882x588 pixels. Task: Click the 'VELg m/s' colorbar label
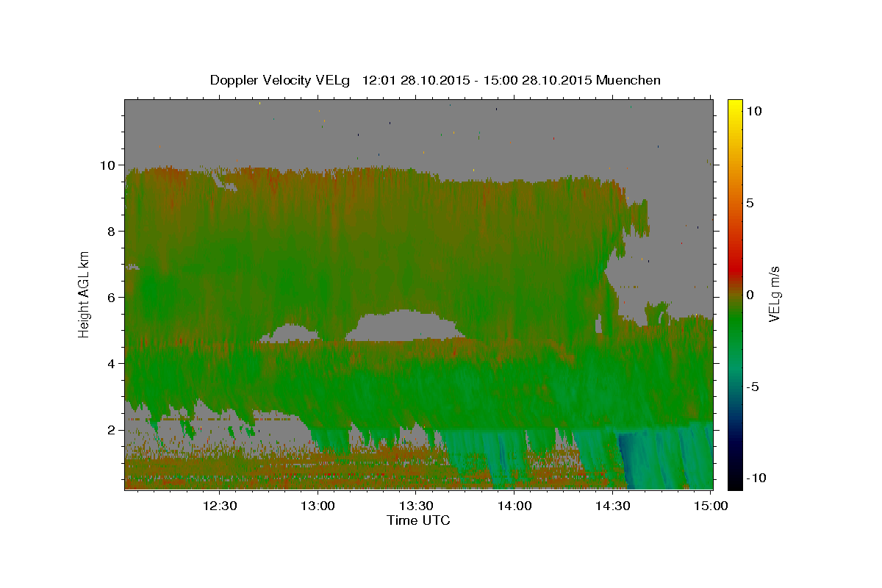pos(774,294)
